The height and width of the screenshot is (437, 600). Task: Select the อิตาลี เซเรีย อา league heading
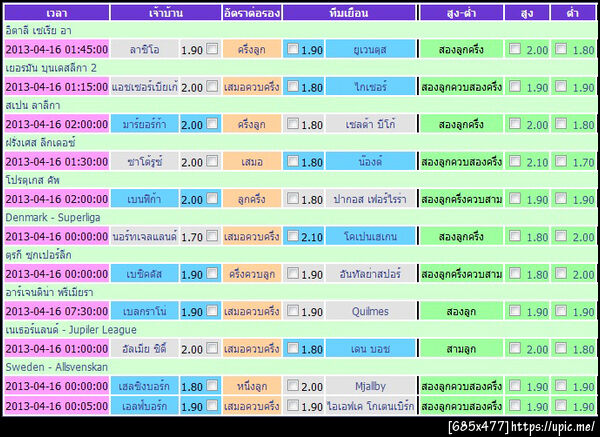[38, 31]
